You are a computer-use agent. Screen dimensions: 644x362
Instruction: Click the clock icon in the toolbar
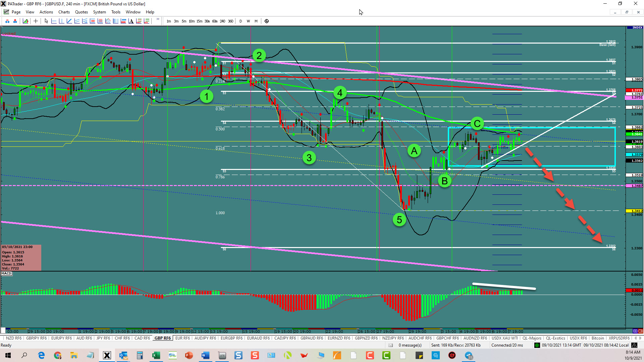267,21
